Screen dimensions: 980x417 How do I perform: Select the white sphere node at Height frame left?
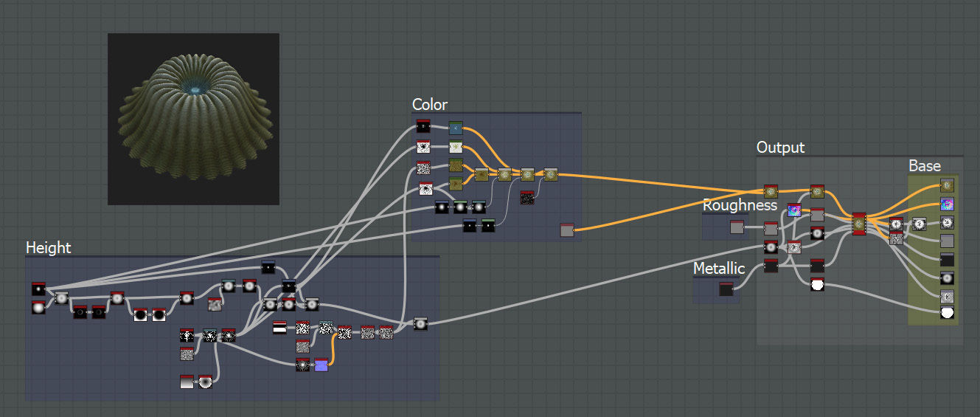pyautogui.click(x=39, y=307)
